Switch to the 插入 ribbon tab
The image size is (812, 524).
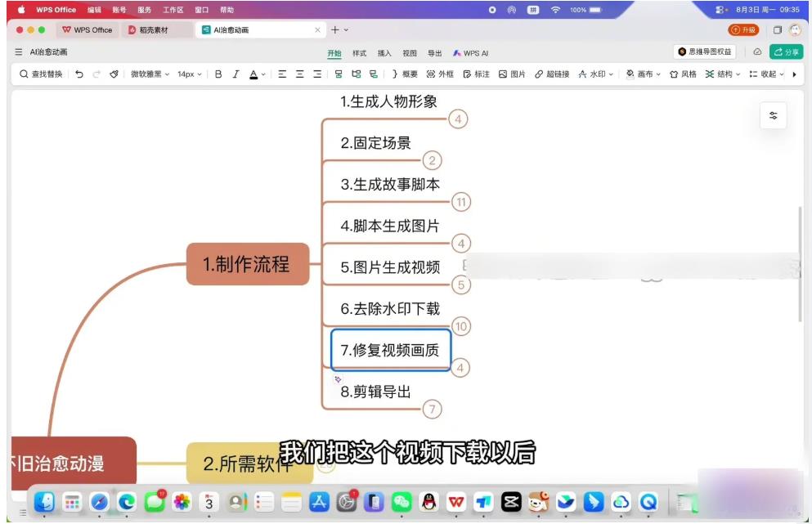pos(384,53)
